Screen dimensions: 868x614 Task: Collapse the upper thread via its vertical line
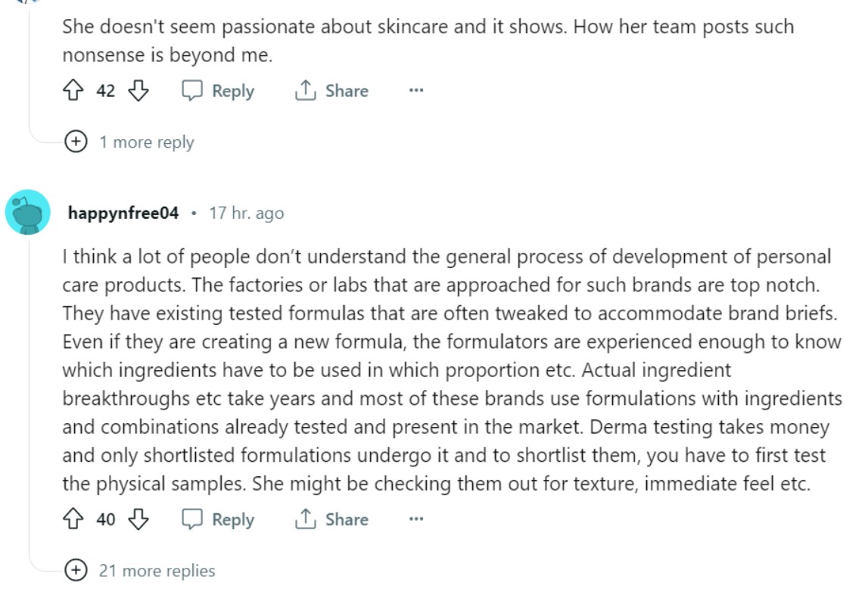29,67
